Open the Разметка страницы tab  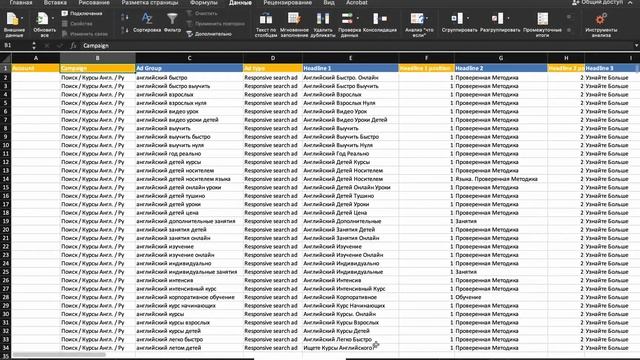(150, 2)
